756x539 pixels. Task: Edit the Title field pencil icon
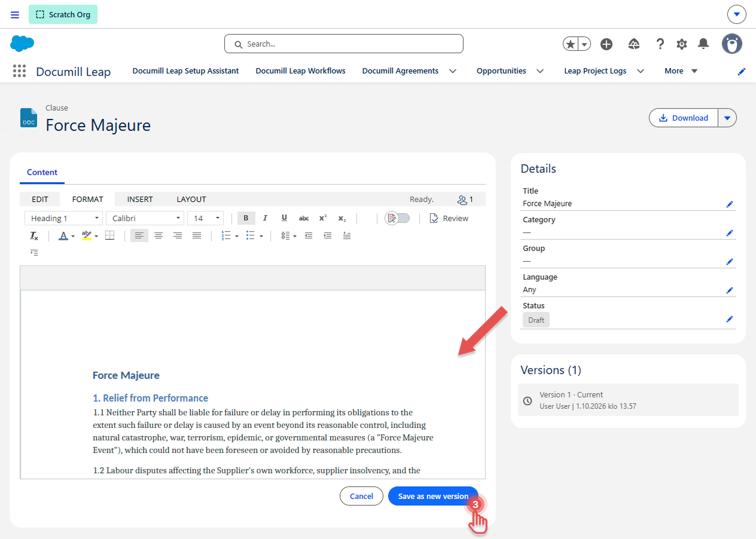pos(730,204)
